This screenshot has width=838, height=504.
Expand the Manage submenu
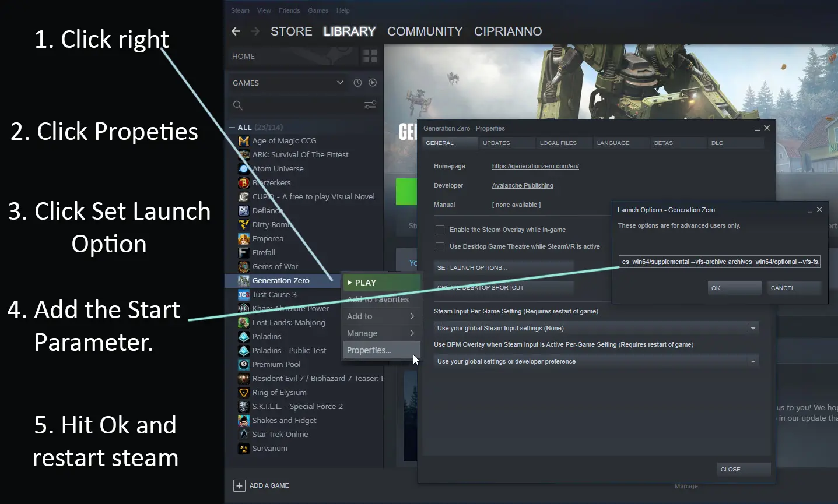pos(381,333)
